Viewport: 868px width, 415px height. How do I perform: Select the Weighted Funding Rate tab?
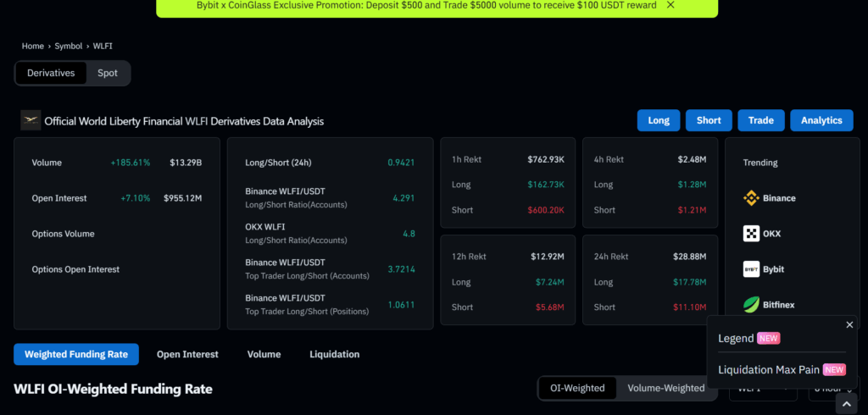76,354
